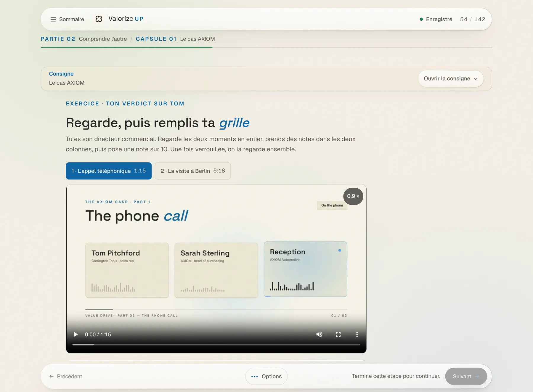Image resolution: width=533 pixels, height=392 pixels.
Task: Click the On the phone tag
Action: point(332,205)
